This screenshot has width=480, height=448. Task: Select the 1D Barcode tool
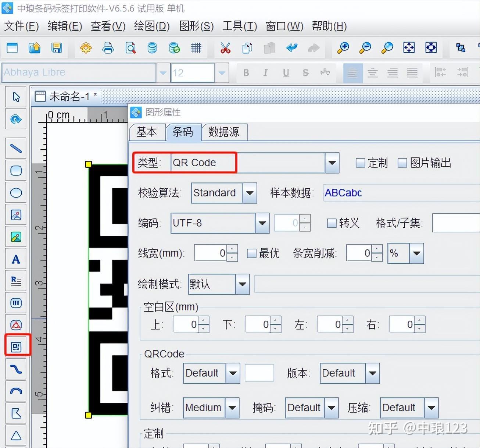coord(16,303)
